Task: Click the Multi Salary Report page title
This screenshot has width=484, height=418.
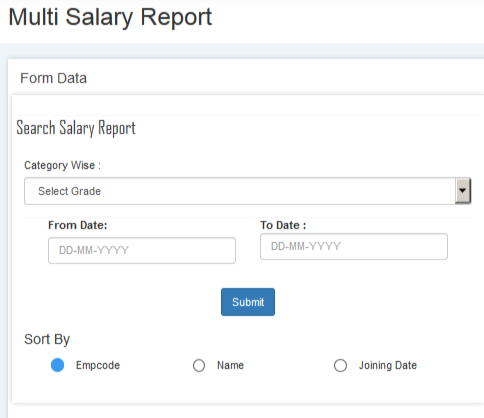Action: [x=110, y=17]
